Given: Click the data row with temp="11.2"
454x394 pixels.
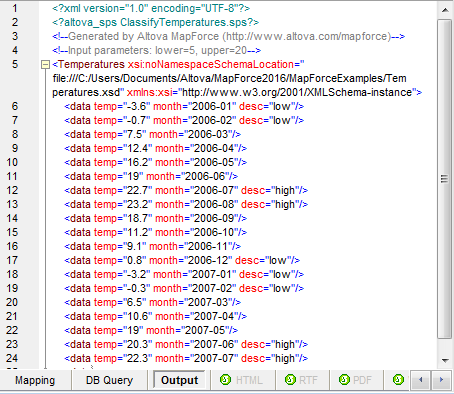Looking at the screenshot, I should coord(155,232).
